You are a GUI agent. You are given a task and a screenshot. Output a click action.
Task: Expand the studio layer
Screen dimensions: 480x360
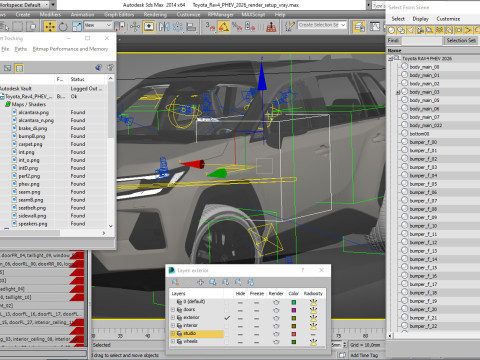(173, 334)
